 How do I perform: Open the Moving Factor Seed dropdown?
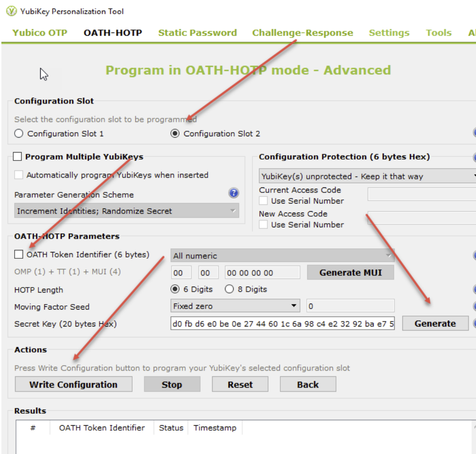point(235,306)
